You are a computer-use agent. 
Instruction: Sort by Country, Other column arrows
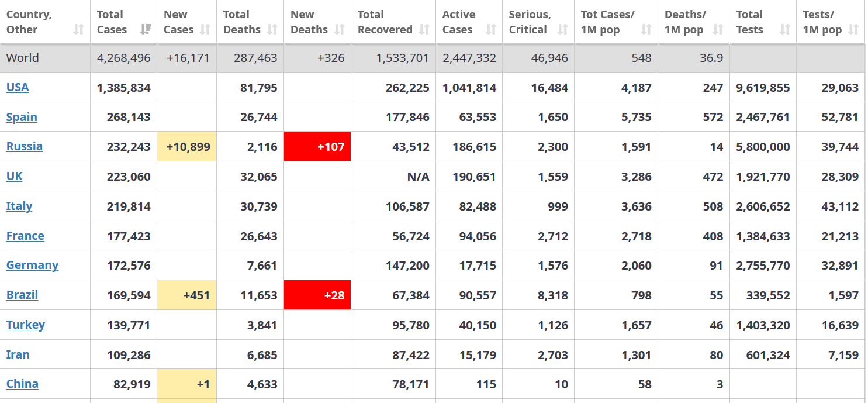(79, 29)
